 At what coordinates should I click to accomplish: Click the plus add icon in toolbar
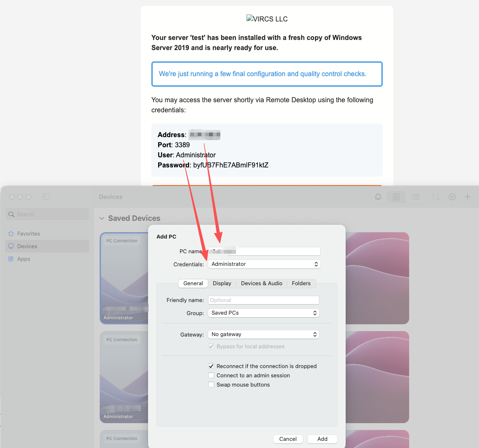(467, 197)
